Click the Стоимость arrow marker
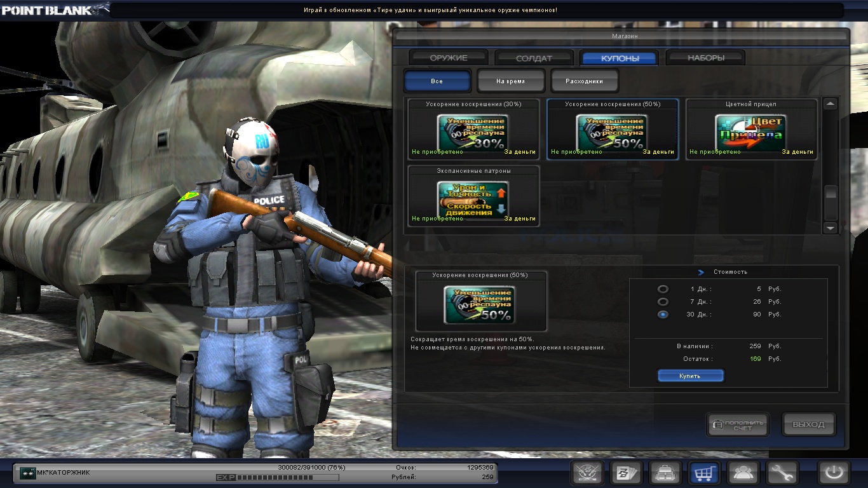Image resolution: width=868 pixels, height=488 pixels. pyautogui.click(x=701, y=273)
